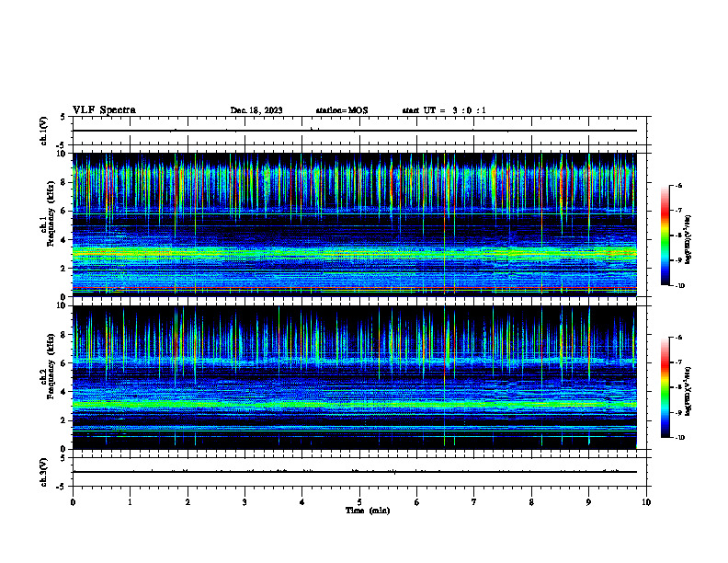Viewport: 728px width, 563px height.
Task: Select the date text "Dec. 18, 2023"
Action: 256,110
